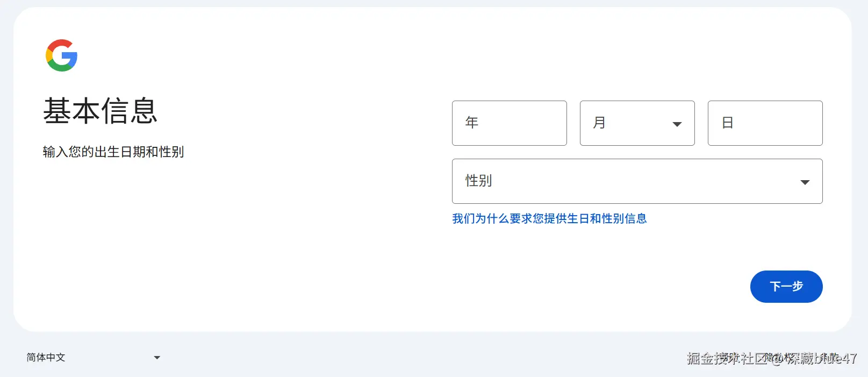The height and width of the screenshot is (377, 868).
Task: Open the month dropdown arrow
Action: point(677,124)
